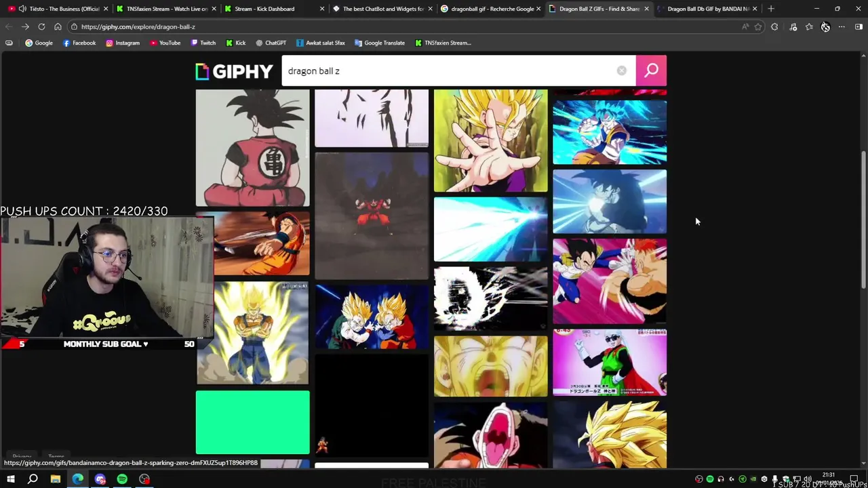
Task: Open browser Settings and more ellipsis menu
Action: pyautogui.click(x=842, y=26)
